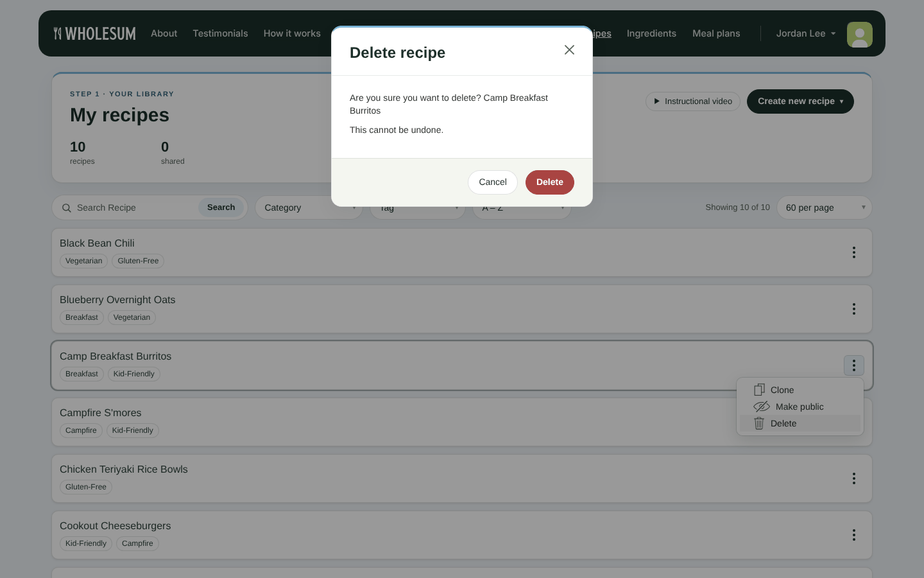Click the search magnifier icon
The image size is (924, 578).
(x=67, y=208)
